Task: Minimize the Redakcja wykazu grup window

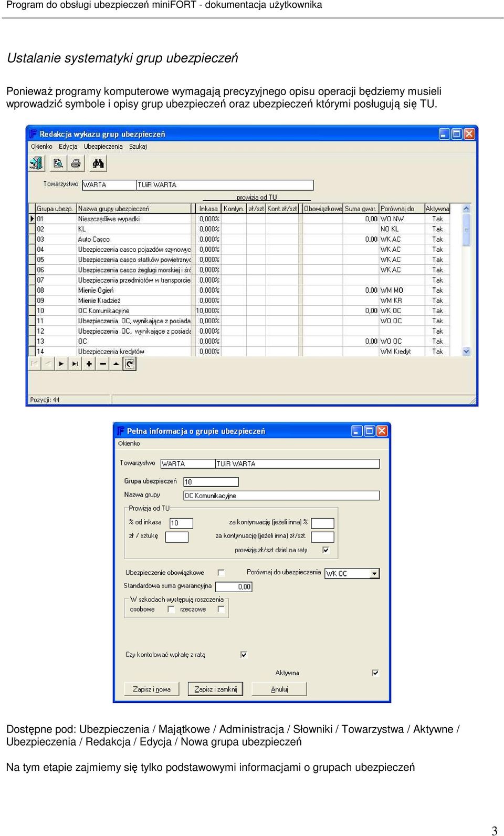Action: [x=444, y=134]
